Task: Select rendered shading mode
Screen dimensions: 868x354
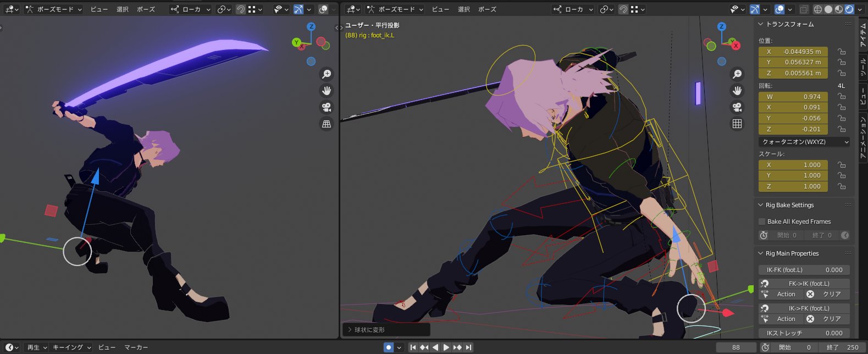Action: tap(849, 9)
